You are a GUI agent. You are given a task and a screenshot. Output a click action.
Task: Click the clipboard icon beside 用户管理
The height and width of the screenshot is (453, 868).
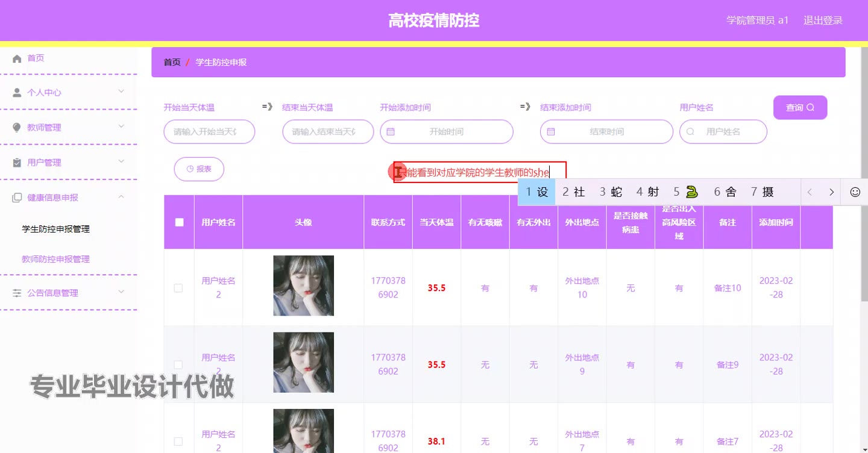point(16,163)
